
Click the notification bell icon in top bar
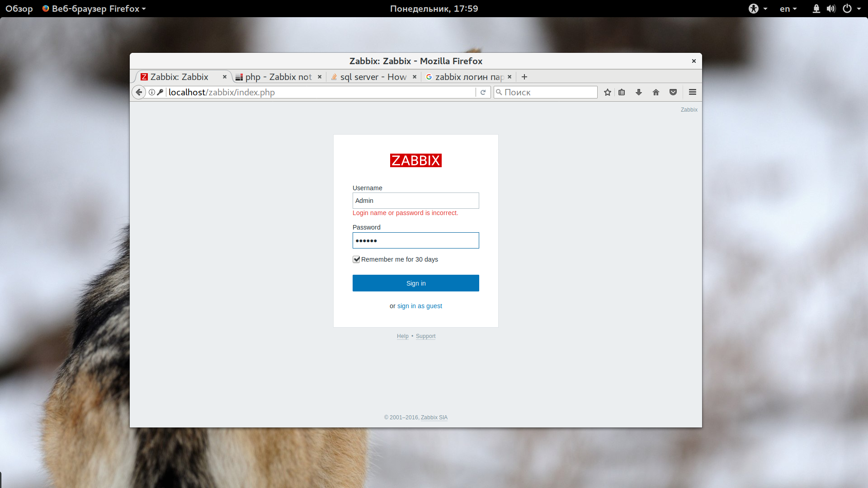816,9
